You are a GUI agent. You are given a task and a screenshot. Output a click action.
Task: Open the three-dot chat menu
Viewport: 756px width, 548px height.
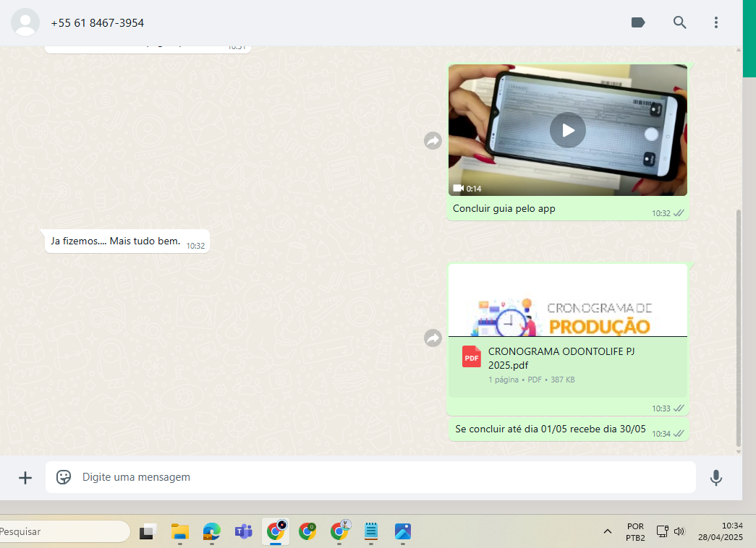[715, 22]
